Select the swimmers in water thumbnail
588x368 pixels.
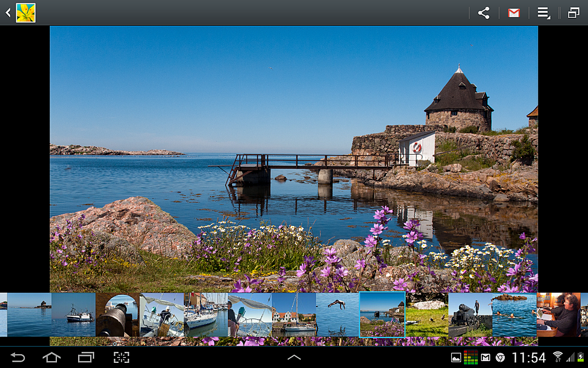point(514,315)
